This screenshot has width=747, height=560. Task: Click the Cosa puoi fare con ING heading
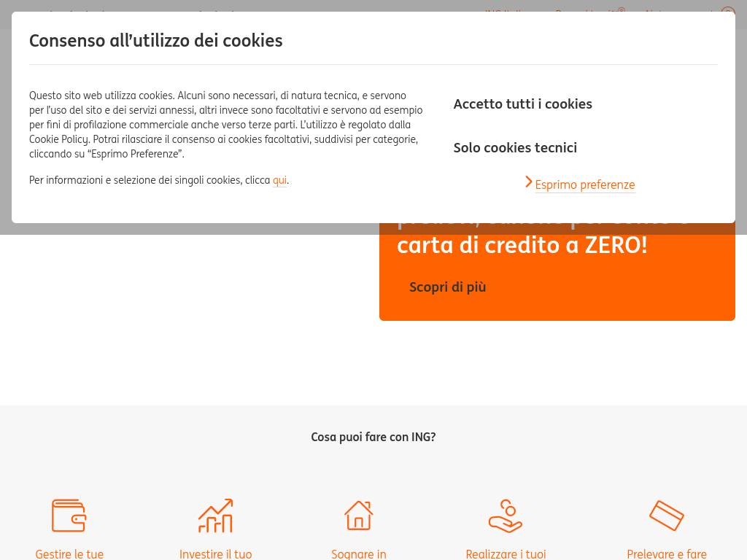[373, 437]
